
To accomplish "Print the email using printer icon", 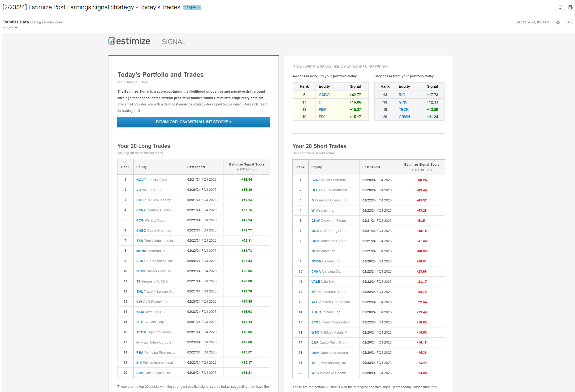I will (x=570, y=7).
